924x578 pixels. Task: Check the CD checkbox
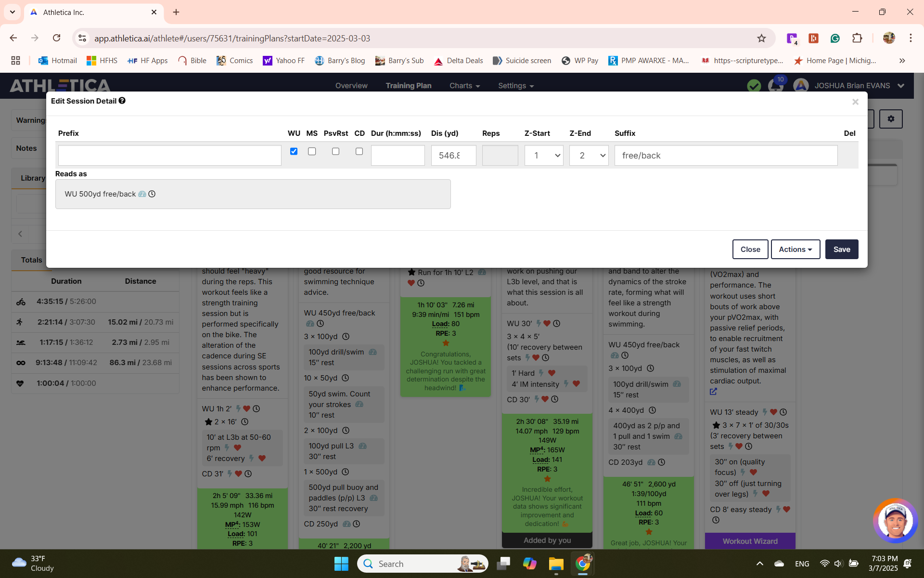click(x=359, y=151)
